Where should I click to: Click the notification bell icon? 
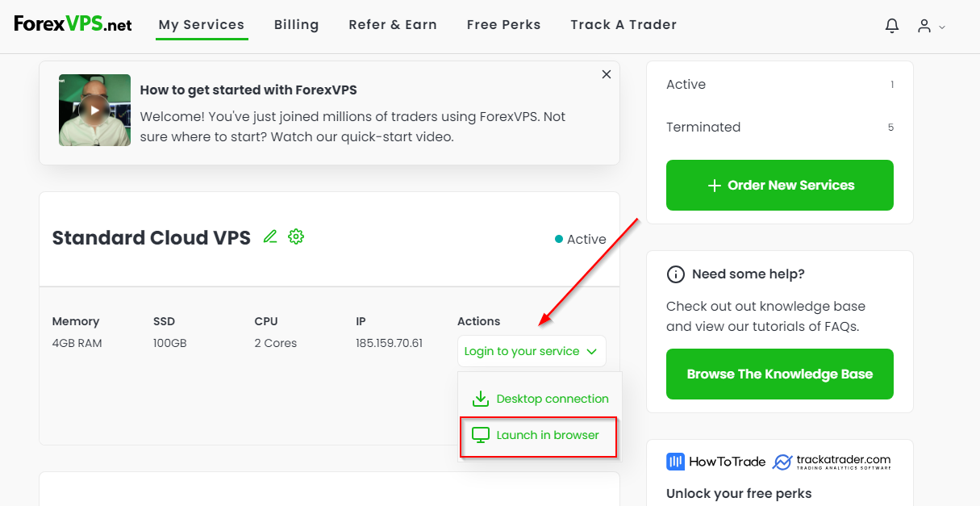(x=891, y=25)
